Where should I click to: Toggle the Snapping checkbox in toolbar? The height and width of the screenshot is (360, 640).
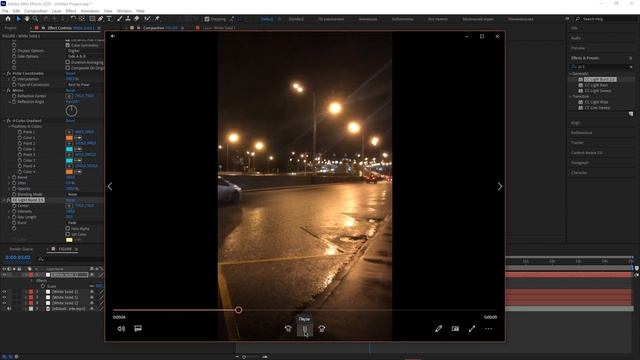[x=207, y=19]
